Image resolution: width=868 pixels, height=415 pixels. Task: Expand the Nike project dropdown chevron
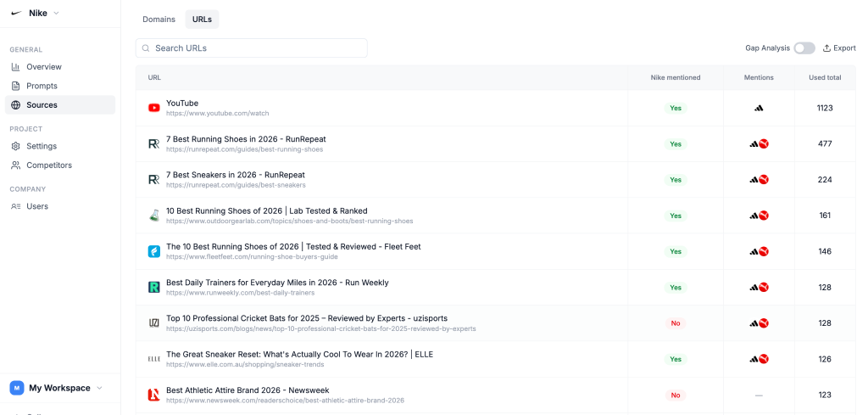56,14
